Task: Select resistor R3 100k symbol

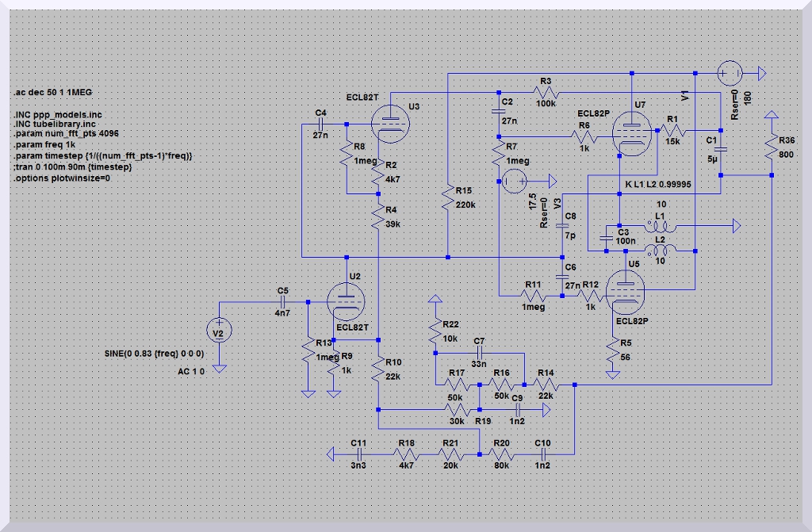Action: (x=546, y=93)
